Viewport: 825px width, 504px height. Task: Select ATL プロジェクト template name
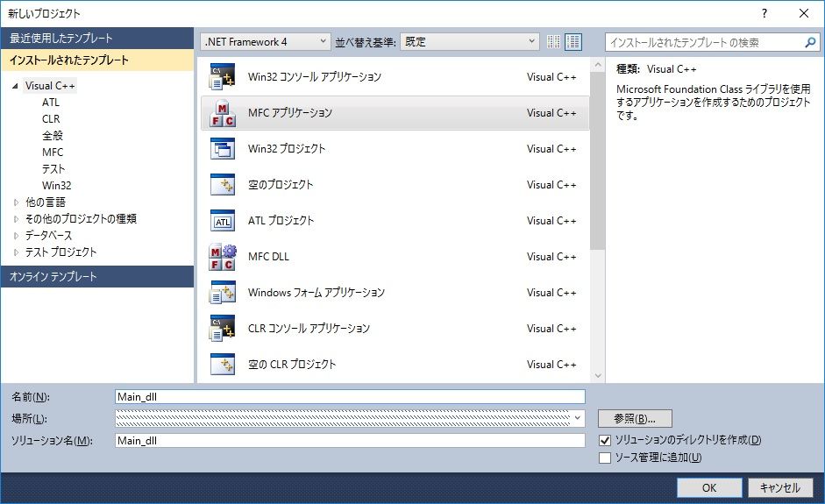pos(281,221)
